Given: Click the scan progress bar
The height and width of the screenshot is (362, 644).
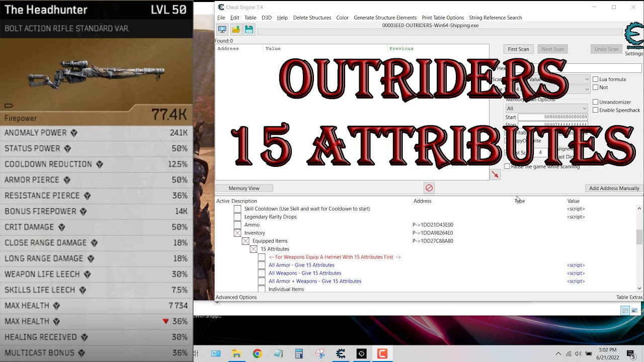Looking at the screenshot, I should (x=440, y=32).
